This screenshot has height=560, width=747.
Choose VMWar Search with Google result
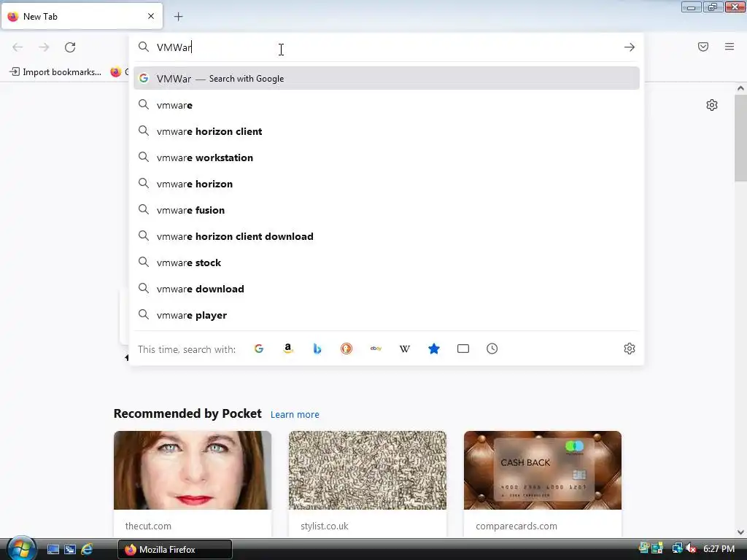[x=387, y=79]
